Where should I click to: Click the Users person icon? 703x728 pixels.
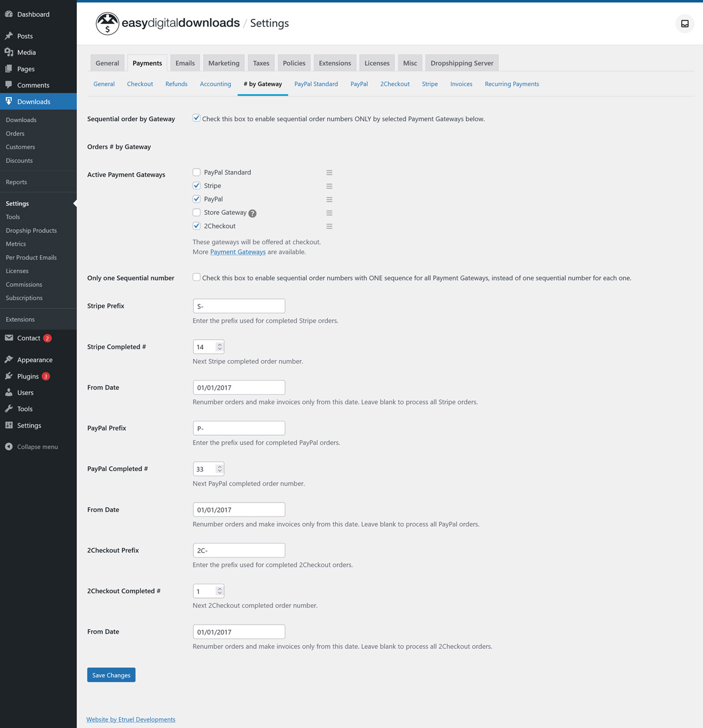click(9, 392)
